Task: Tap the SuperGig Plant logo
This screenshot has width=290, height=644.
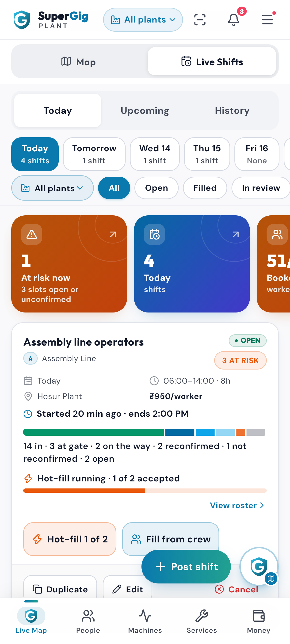Action: 51,20
